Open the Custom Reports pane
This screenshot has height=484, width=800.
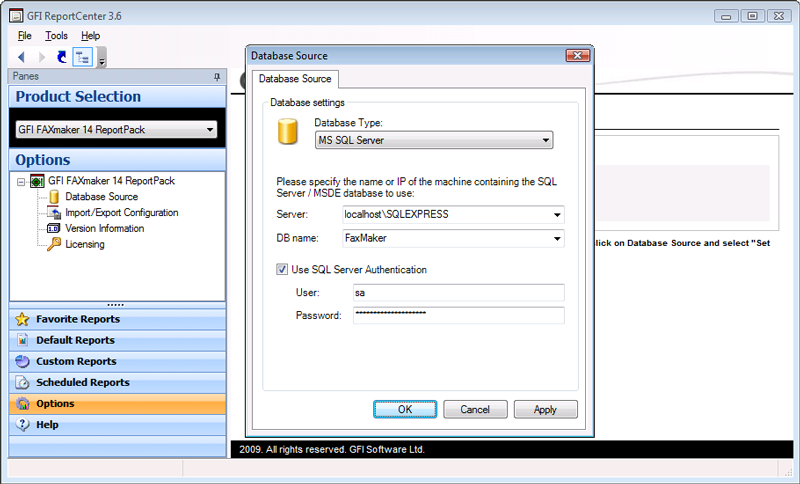[x=117, y=362]
